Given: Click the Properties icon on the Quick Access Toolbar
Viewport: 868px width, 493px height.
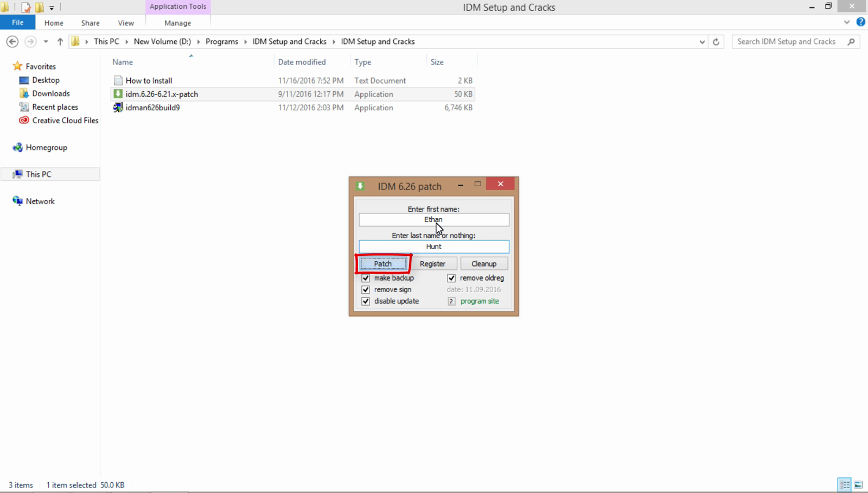Looking at the screenshot, I should click(x=25, y=7).
